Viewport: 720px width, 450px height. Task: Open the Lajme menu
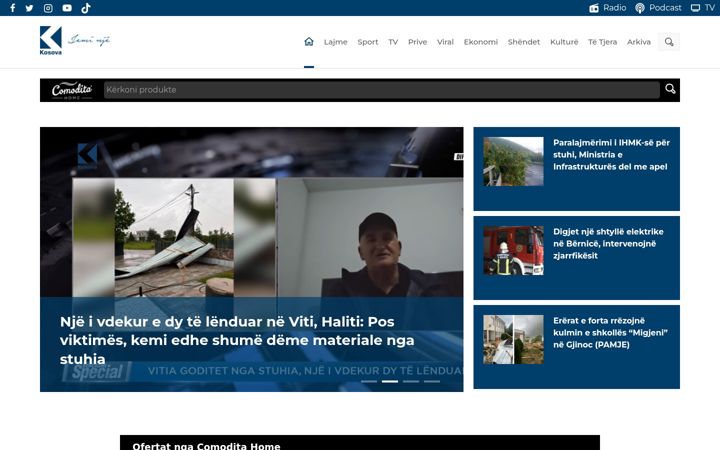coord(336,42)
